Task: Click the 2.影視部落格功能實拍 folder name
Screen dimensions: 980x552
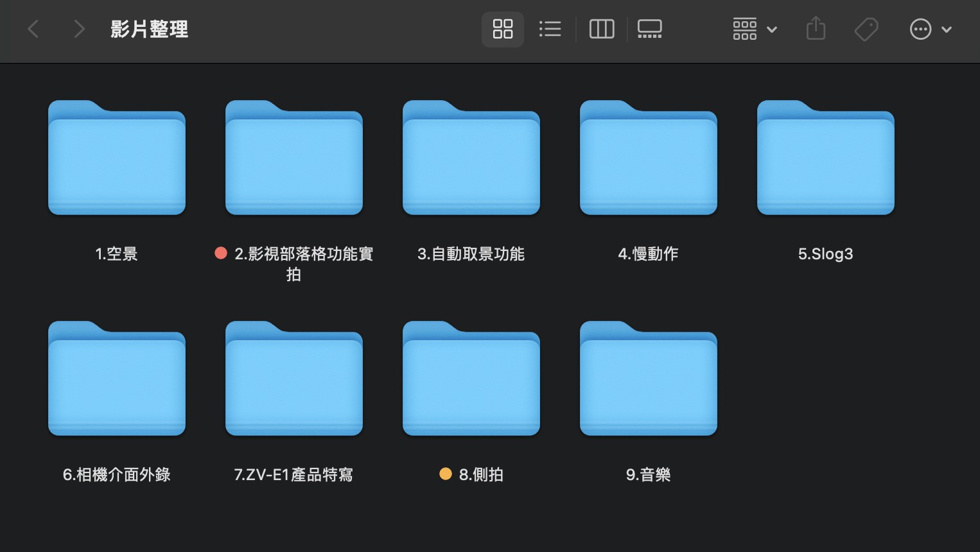Action: (304, 264)
